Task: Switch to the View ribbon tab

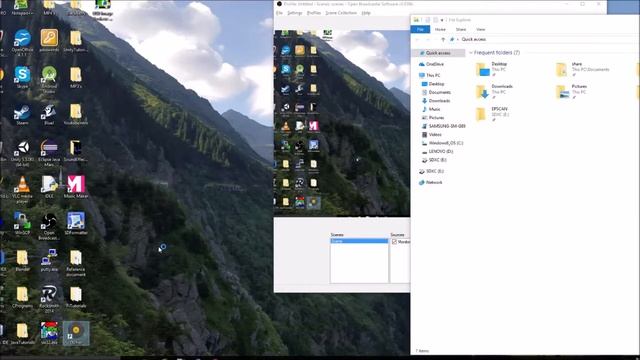Action: click(x=481, y=29)
